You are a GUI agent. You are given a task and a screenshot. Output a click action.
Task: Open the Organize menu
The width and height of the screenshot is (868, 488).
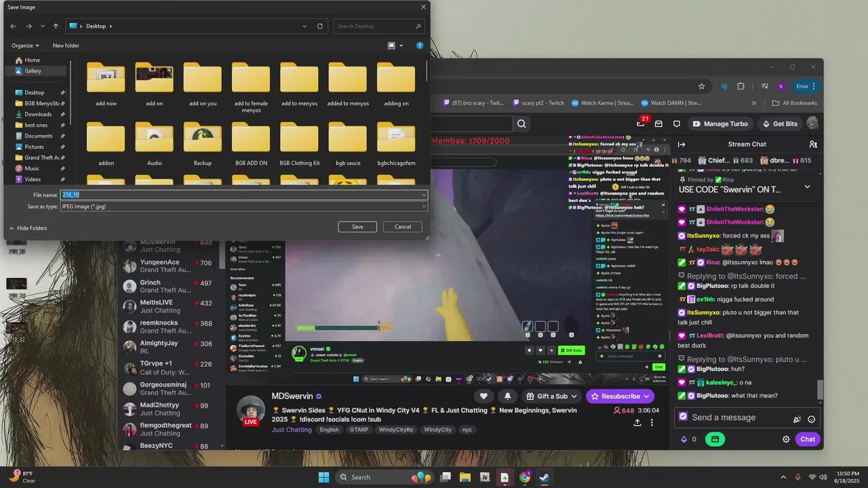point(25,45)
